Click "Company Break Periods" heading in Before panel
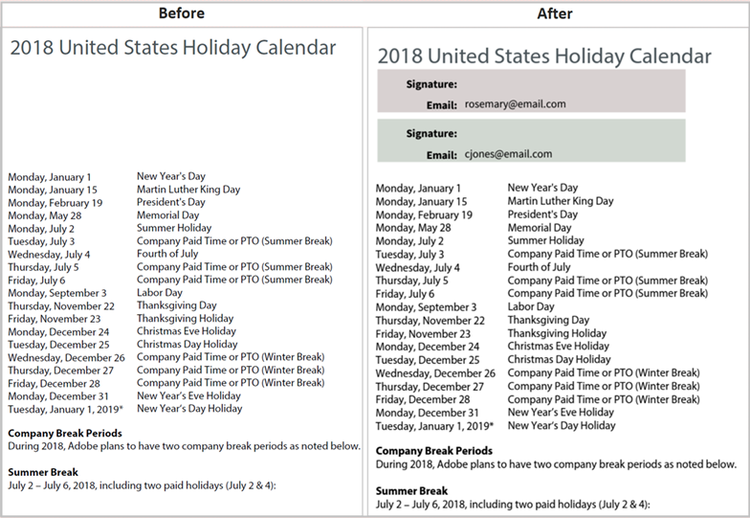The height and width of the screenshot is (518, 750). pyautogui.click(x=64, y=432)
